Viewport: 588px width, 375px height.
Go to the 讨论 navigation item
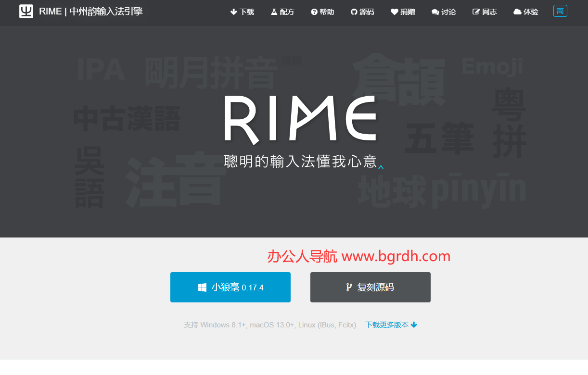point(444,12)
